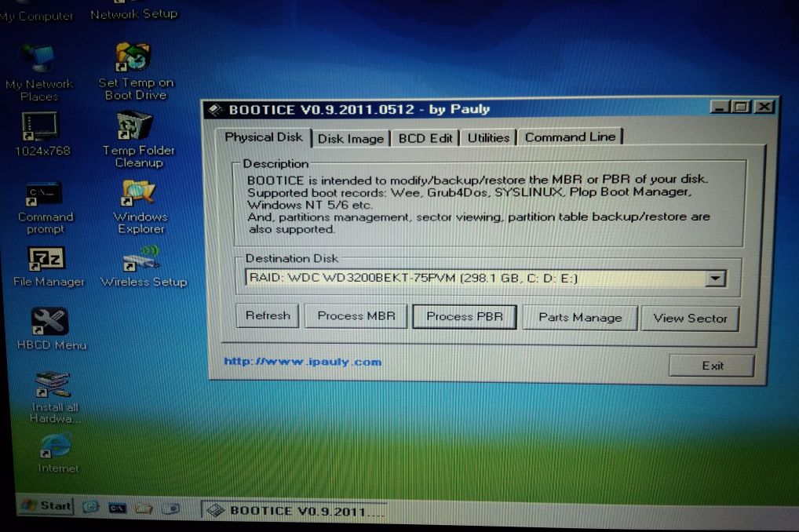799x532 pixels.
Task: Expand the Destination Disk dropdown arrow
Action: pos(715,279)
